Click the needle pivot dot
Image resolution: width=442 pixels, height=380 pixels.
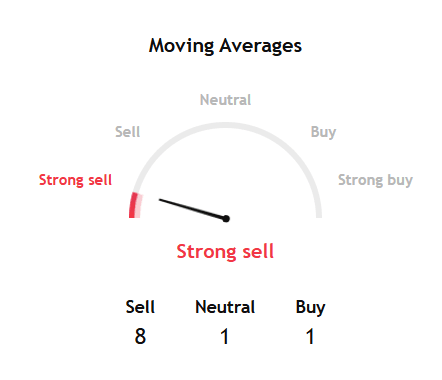(x=226, y=219)
